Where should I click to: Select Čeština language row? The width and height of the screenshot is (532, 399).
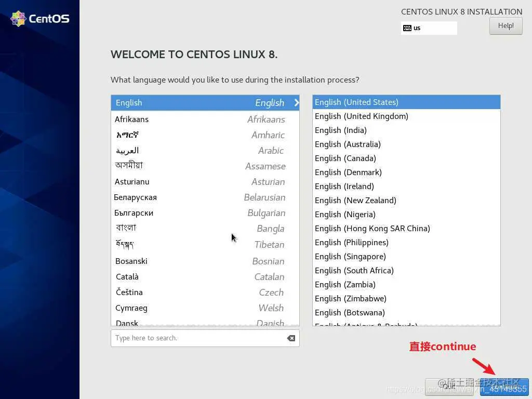tap(205, 292)
